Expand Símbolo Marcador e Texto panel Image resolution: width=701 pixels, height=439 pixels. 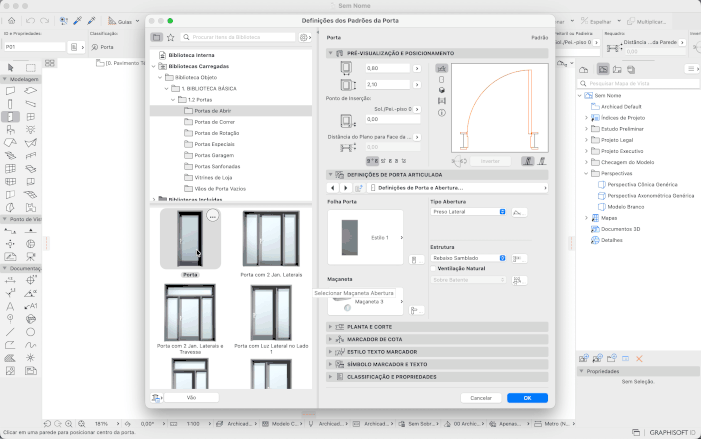tap(437, 364)
